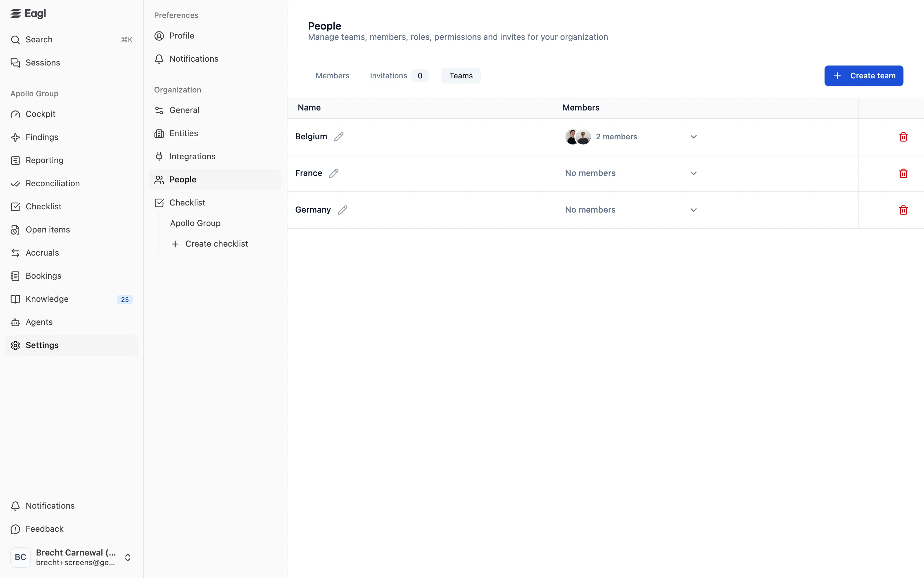This screenshot has height=578, width=924.
Task: Open Profile under Preferences
Action: [215, 36]
